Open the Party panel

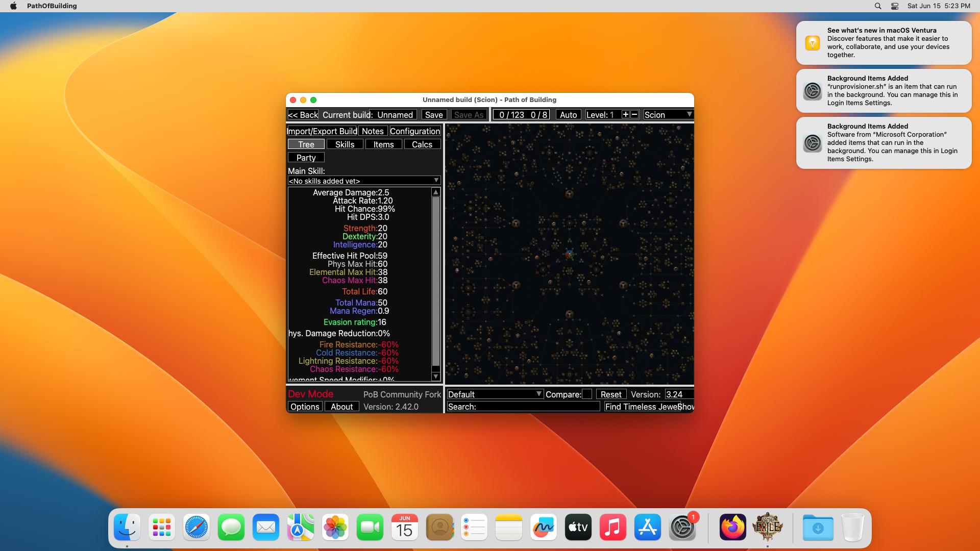coord(306,158)
